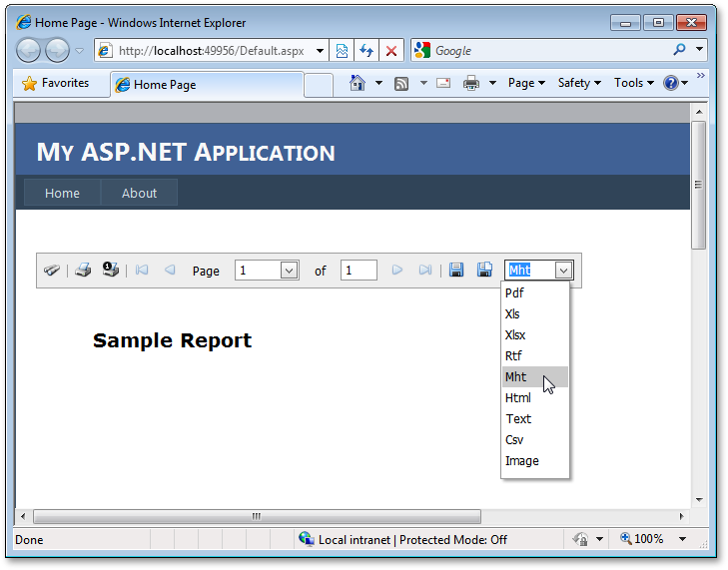Click the total pages field showing 1
Viewport: 728px width, 570px height.
359,271
